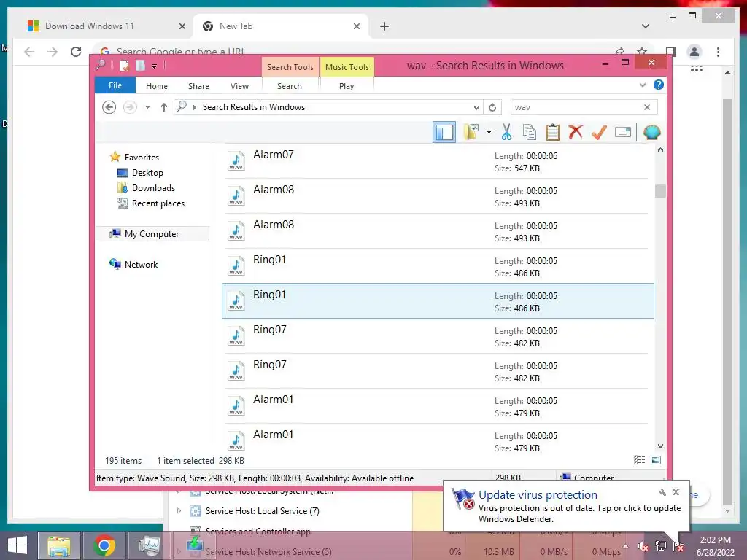
Task: Open the Windows Start button
Action: (18, 545)
